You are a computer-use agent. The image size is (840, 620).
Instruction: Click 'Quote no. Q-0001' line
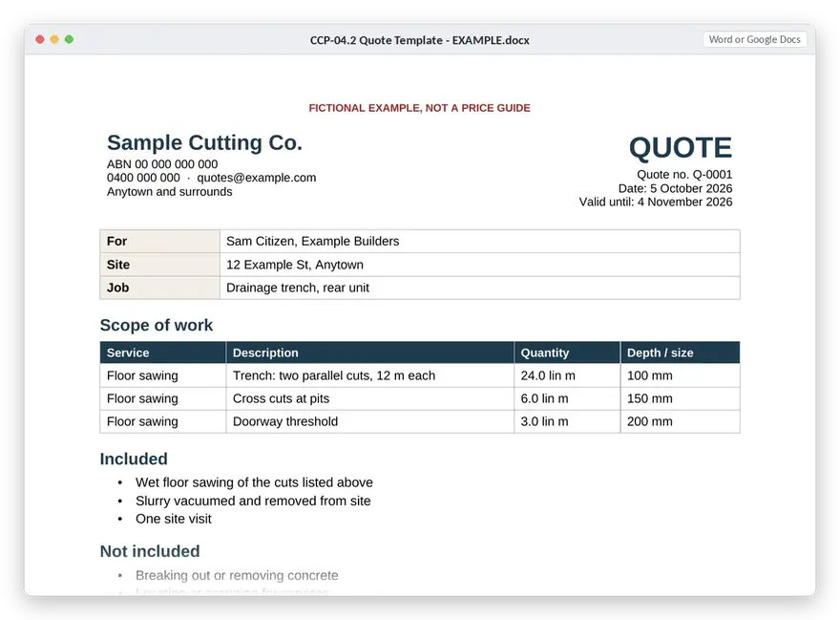[684, 174]
